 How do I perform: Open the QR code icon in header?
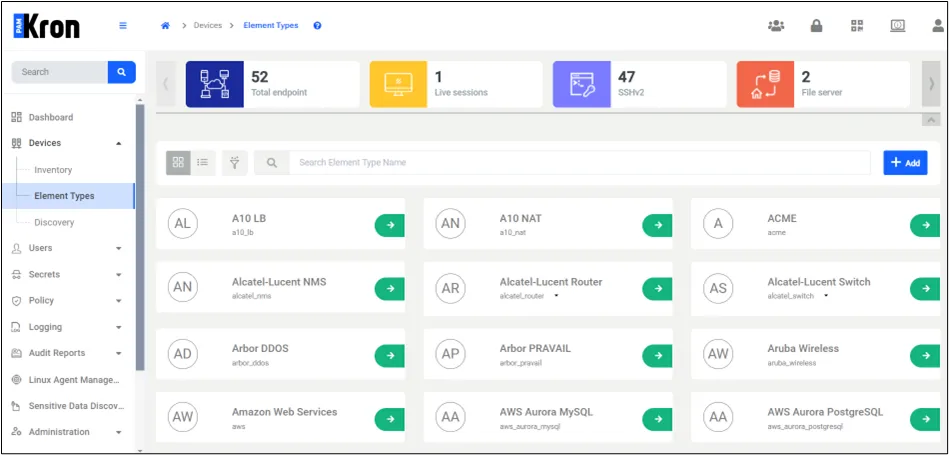(x=856, y=26)
